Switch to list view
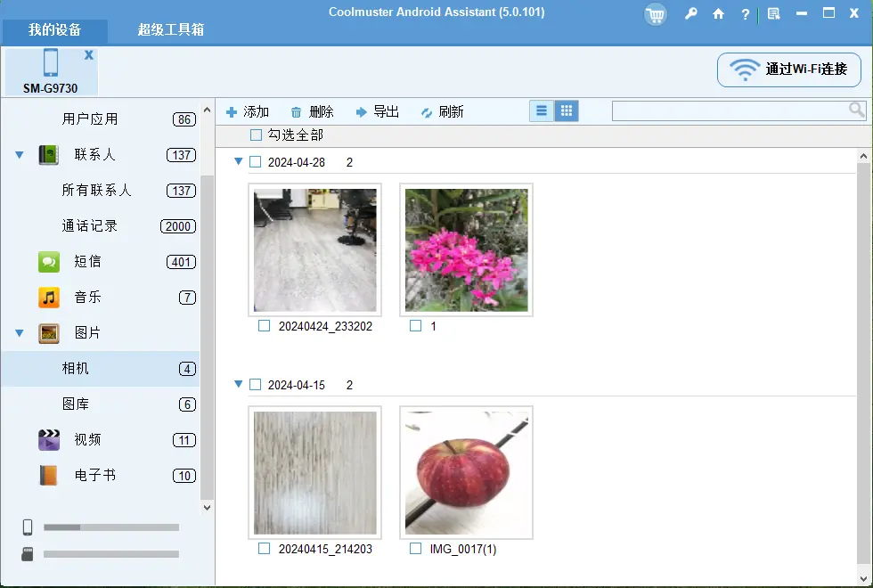Image resolution: width=873 pixels, height=588 pixels. [x=542, y=110]
